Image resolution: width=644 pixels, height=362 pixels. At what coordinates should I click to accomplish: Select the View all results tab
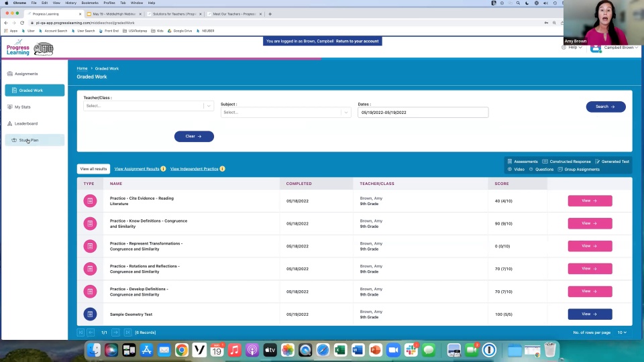point(93,169)
